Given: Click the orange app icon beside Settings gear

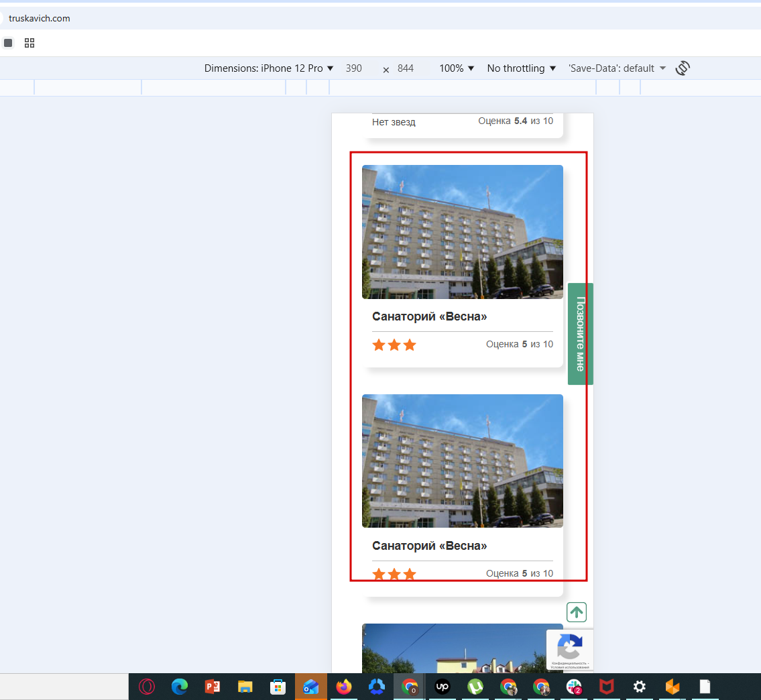Looking at the screenshot, I should click(672, 687).
